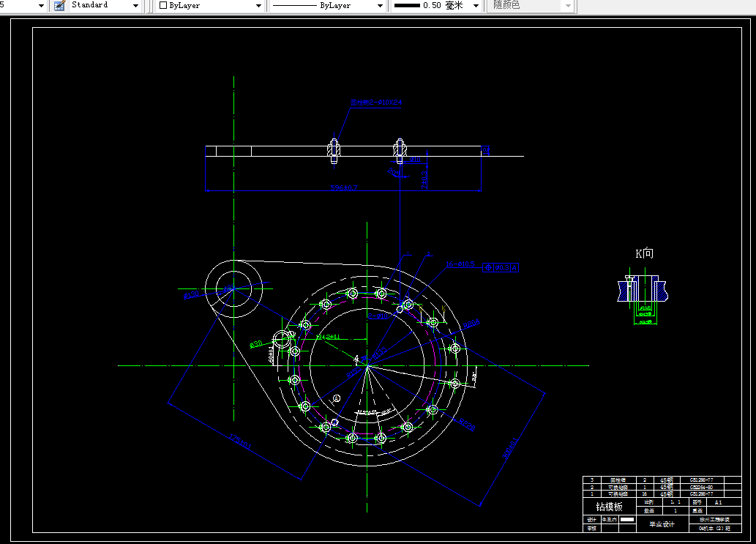Select the R228 radius dimension
Viewport: 756px width, 544px height.
click(x=467, y=425)
